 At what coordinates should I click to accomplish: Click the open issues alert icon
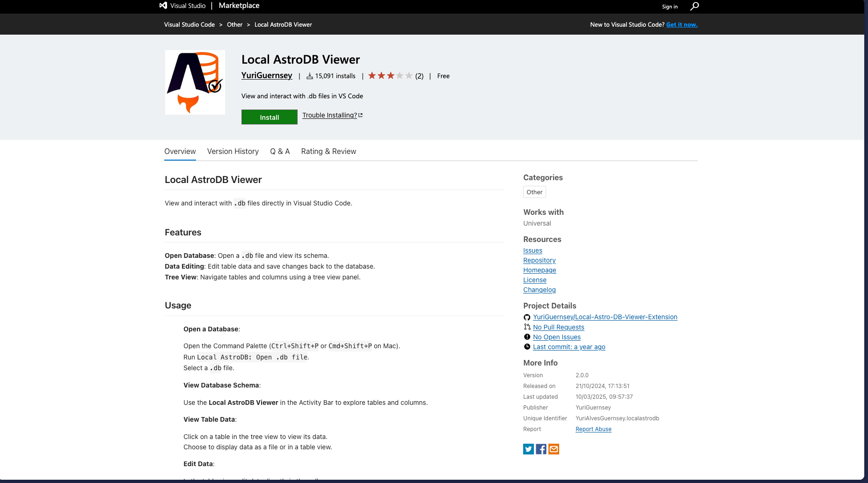point(527,337)
